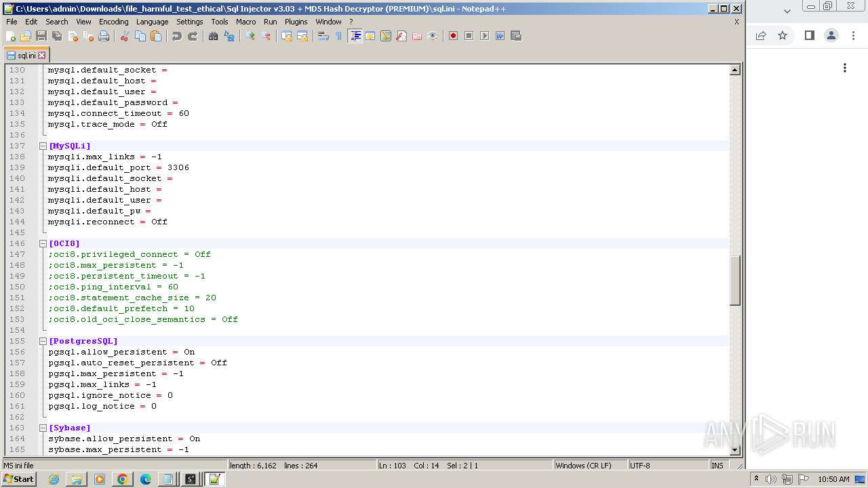Viewport: 868px width, 488px height.
Task: Open the Plugins menu
Action: coord(296,22)
